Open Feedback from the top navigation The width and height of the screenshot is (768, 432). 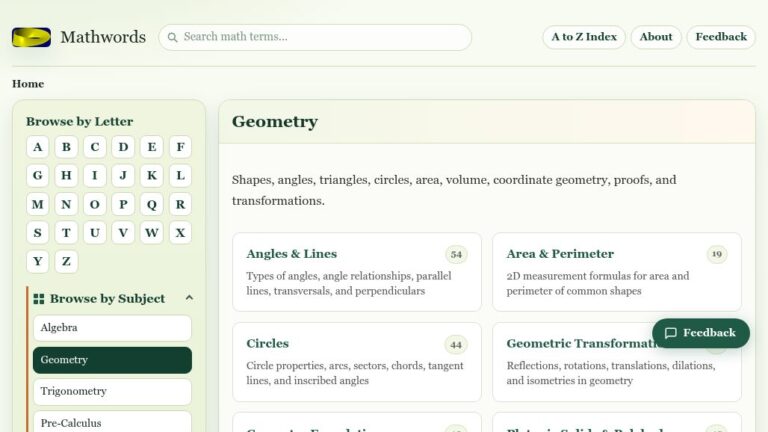[721, 37]
